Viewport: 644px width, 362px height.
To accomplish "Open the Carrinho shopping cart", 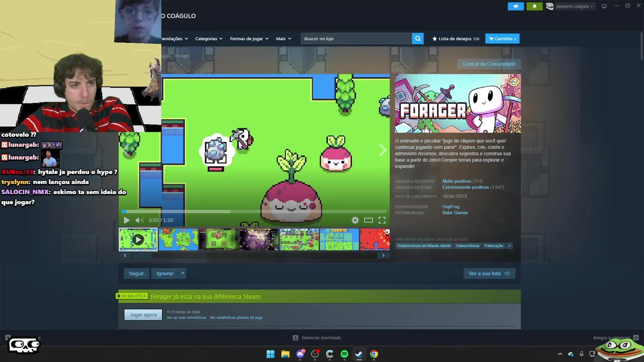I will 502,39.
